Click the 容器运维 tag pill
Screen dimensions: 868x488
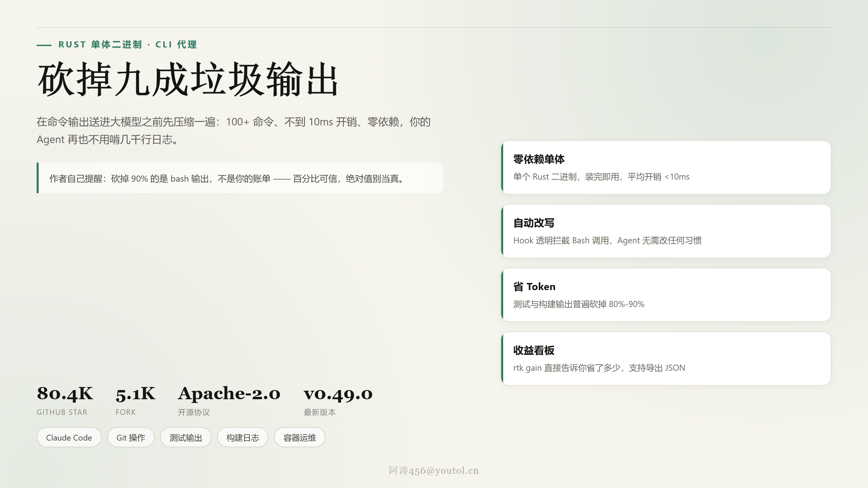(300, 437)
